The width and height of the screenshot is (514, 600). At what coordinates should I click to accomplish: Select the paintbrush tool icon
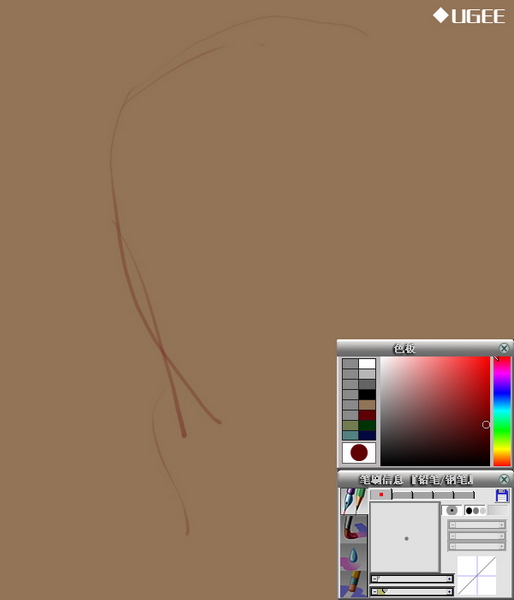point(354,528)
